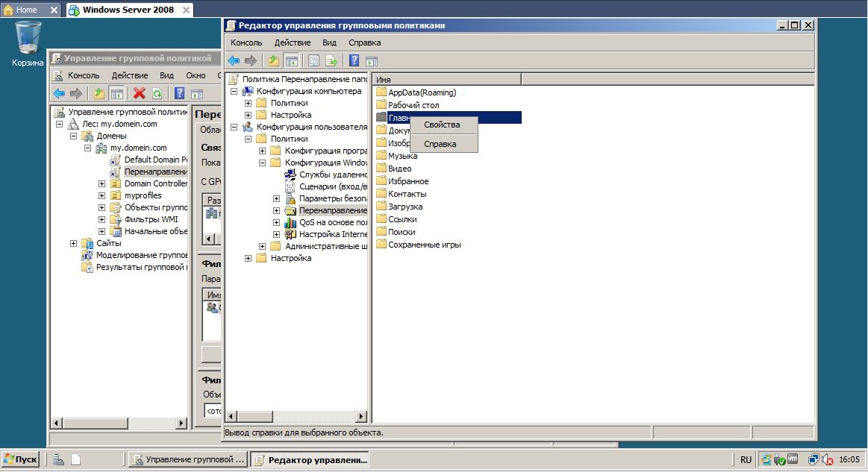
Task: Click the Refresh icon in Group Policy Management toolbar
Action: [157, 93]
